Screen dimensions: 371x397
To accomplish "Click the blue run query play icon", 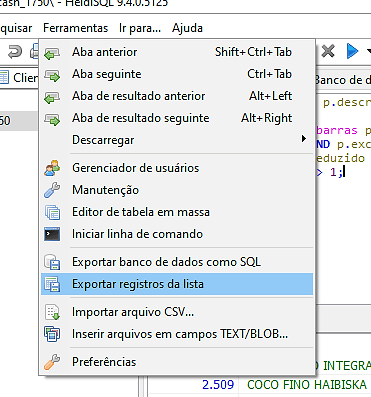I will (x=352, y=51).
